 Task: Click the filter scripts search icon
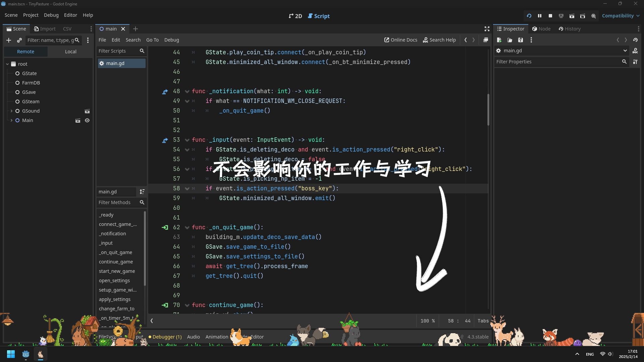pos(143,50)
